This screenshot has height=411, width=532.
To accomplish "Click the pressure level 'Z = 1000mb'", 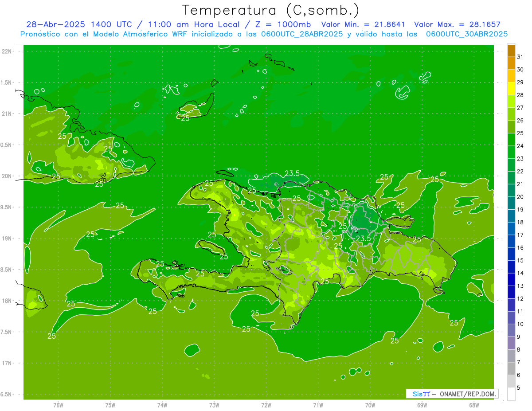I will tap(282, 24).
